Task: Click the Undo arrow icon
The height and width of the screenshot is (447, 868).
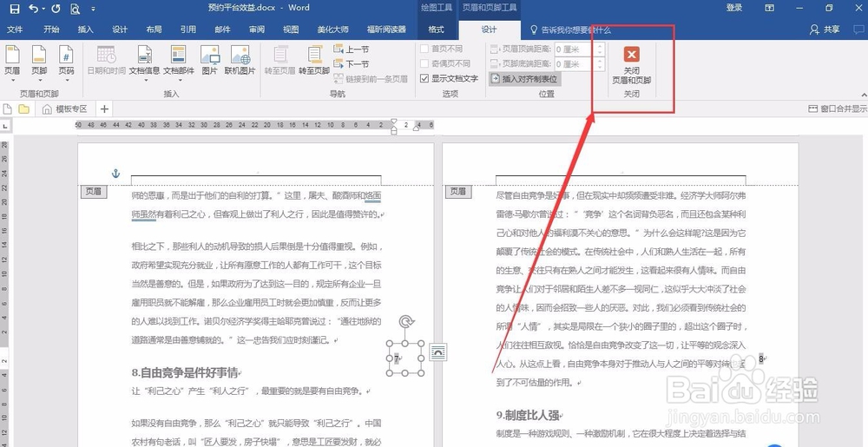Action: 33,9
